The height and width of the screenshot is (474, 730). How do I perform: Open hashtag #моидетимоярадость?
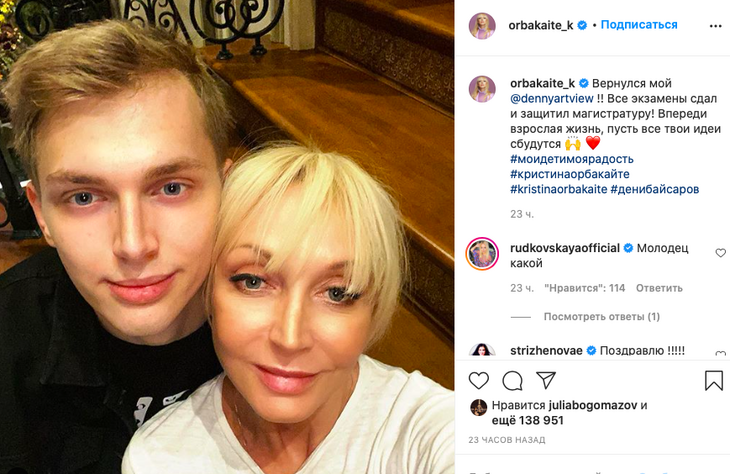[572, 159]
